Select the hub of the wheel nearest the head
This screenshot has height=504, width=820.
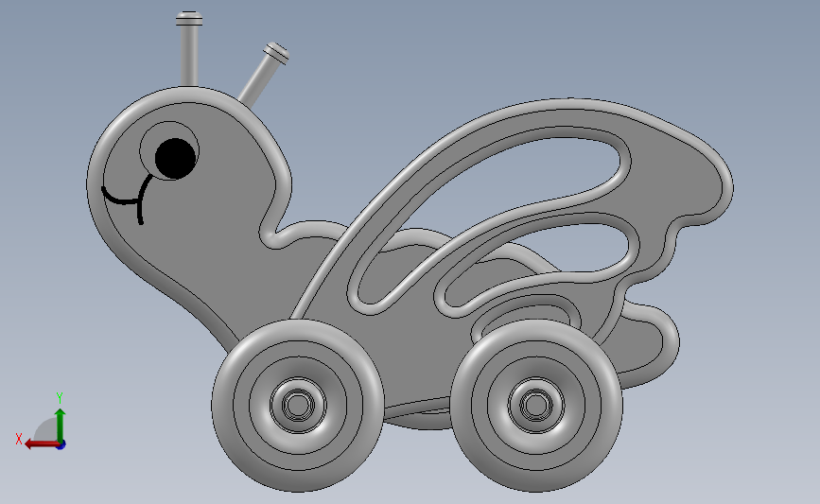pyautogui.click(x=298, y=405)
